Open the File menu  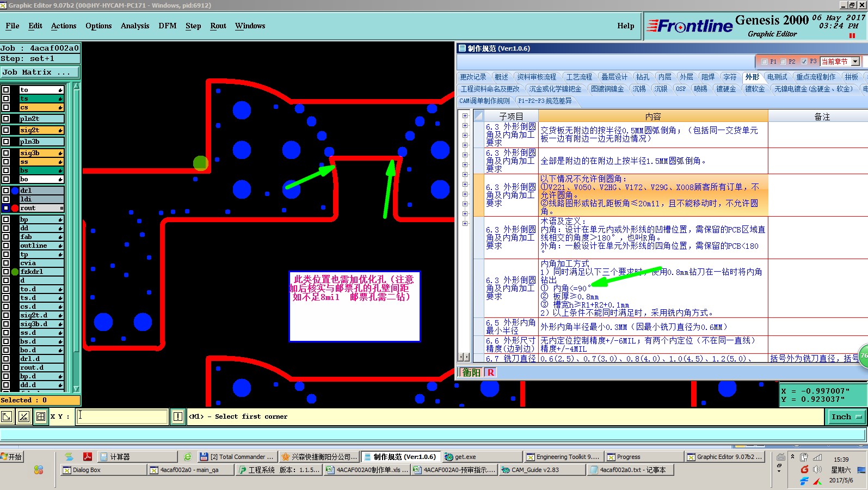[12, 26]
